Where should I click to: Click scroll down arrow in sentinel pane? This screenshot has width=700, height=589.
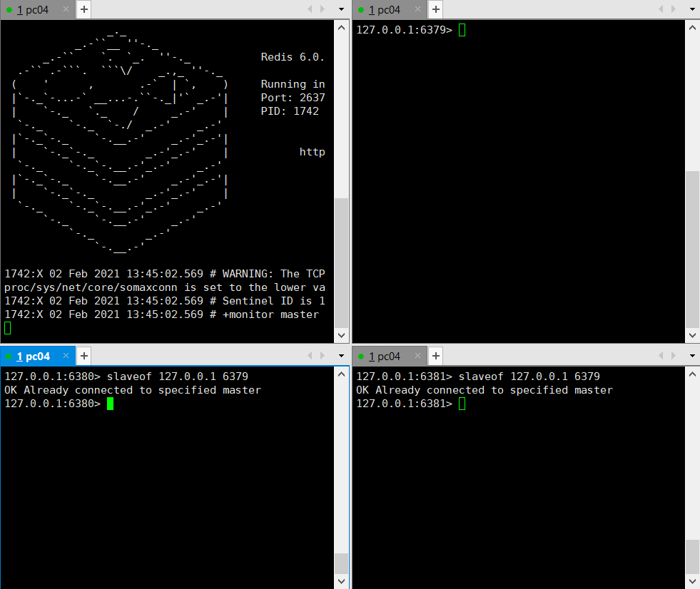342,335
